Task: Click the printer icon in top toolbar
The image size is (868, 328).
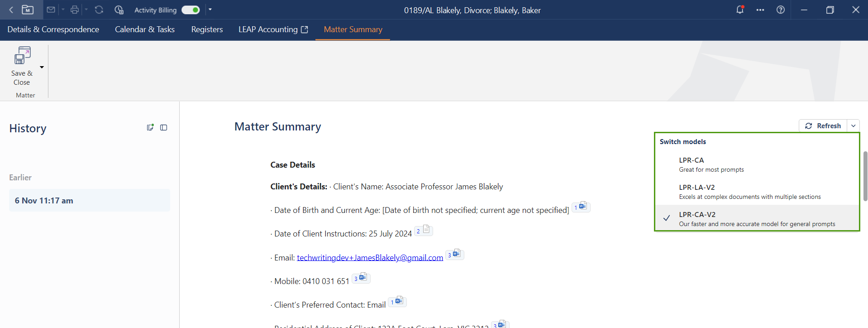Action: pos(75,10)
